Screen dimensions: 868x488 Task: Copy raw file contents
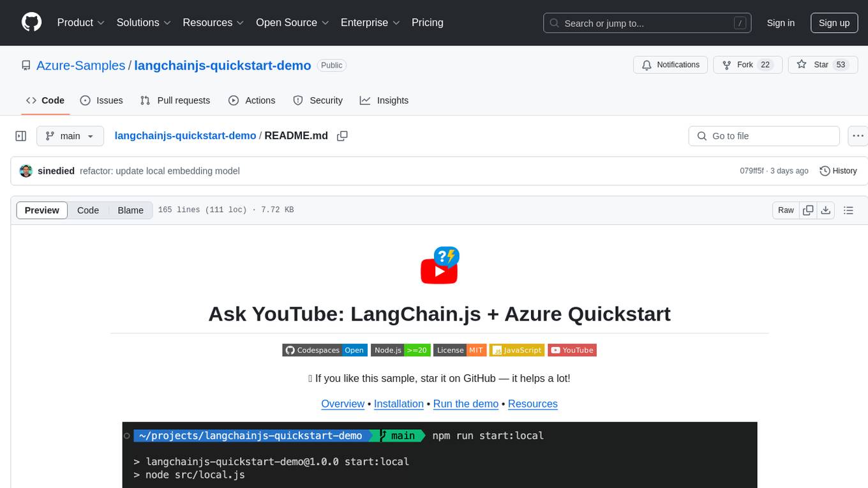pos(808,210)
